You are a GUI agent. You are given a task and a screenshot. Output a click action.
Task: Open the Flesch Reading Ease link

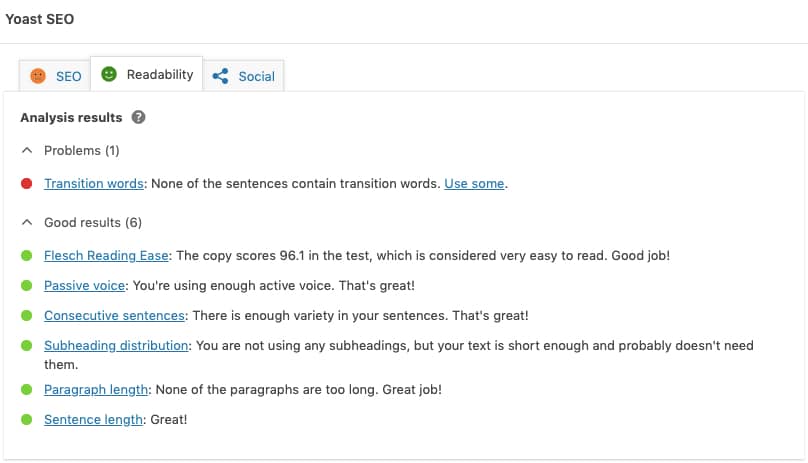coord(106,256)
